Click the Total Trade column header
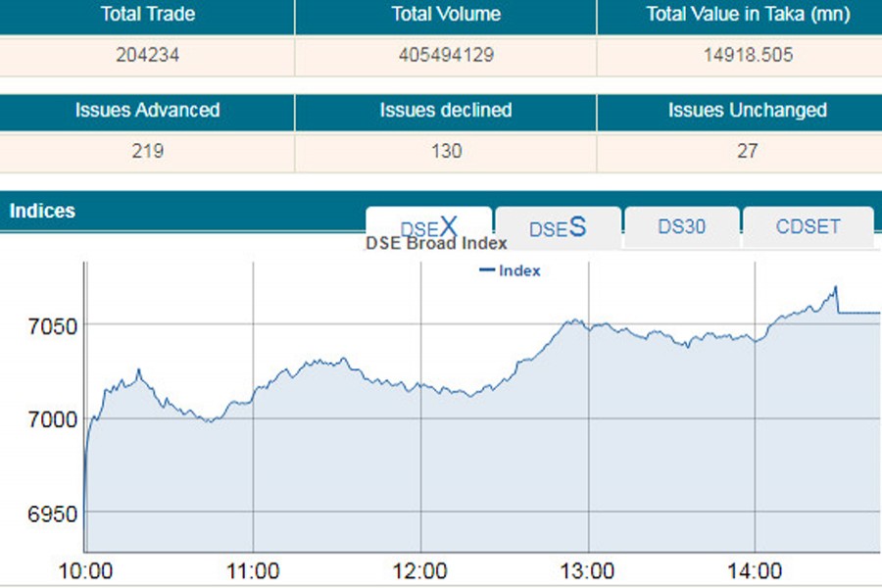Viewport: 882px width, 588px height. [x=145, y=15]
